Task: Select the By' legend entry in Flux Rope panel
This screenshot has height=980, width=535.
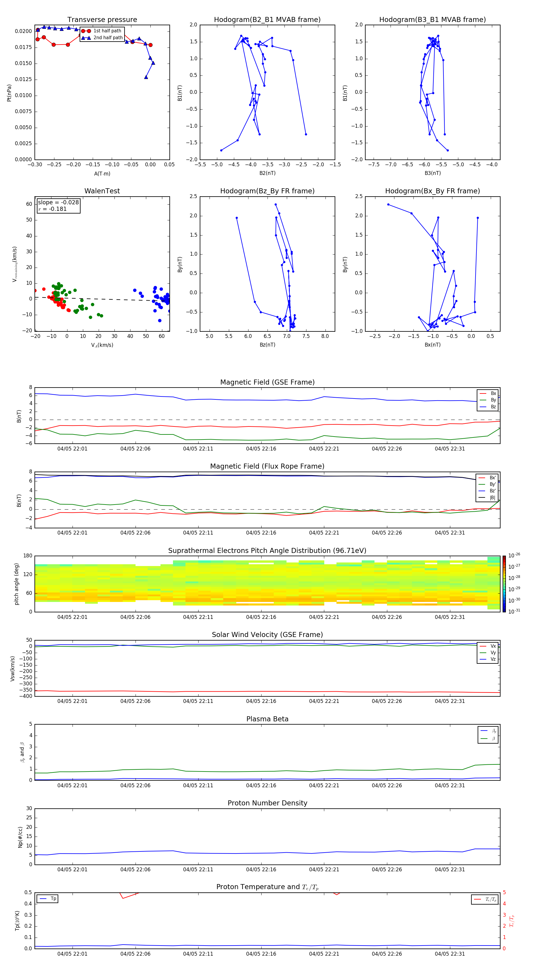Action: click(487, 485)
